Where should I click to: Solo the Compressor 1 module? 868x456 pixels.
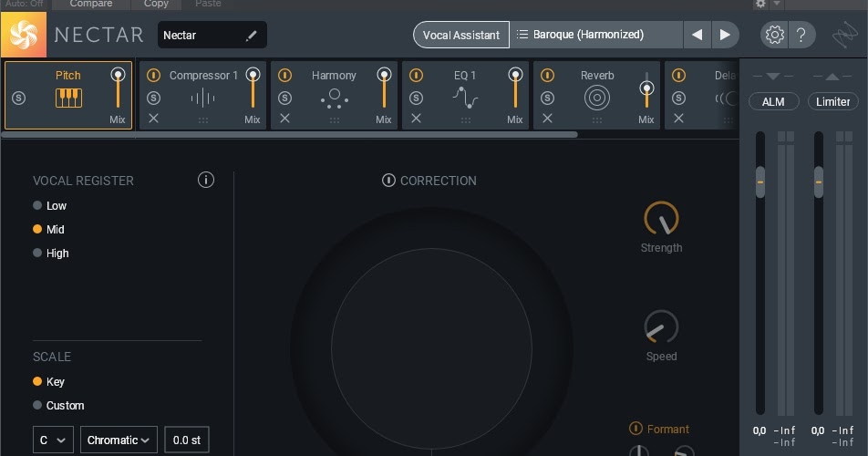click(153, 98)
